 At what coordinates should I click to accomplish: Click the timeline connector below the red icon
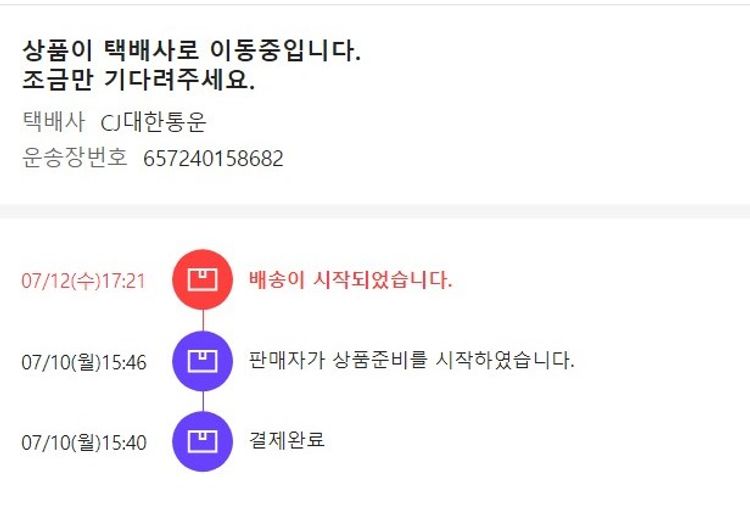tap(203, 320)
